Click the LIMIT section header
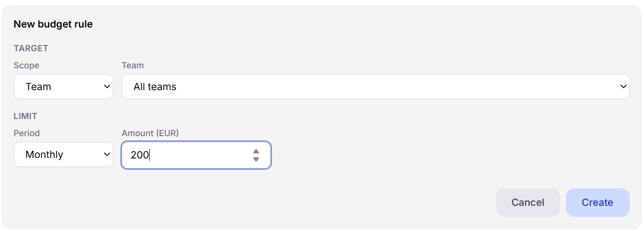Screen dimensions: 644x231 pyautogui.click(x=26, y=116)
